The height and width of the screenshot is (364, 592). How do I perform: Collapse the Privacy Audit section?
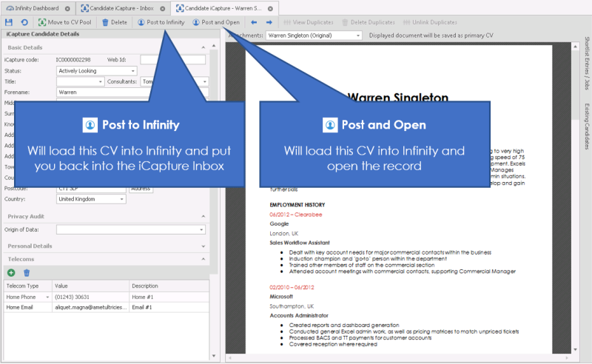[x=204, y=216]
